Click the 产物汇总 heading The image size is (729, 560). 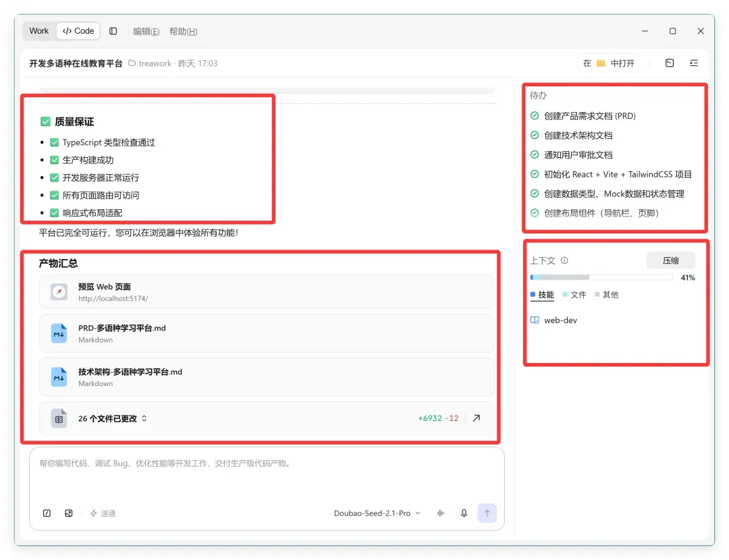click(x=58, y=264)
